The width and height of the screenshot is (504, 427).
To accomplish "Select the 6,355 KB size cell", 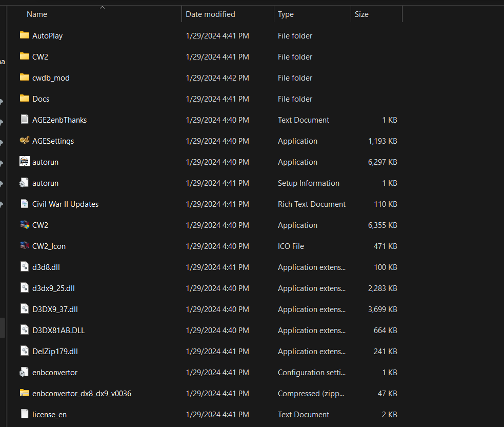I will pos(382,225).
